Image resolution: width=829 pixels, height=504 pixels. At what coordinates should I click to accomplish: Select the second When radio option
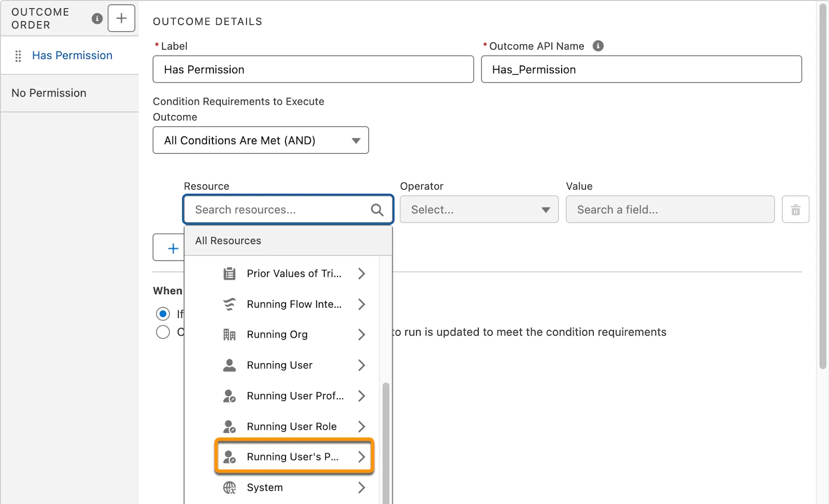point(163,332)
